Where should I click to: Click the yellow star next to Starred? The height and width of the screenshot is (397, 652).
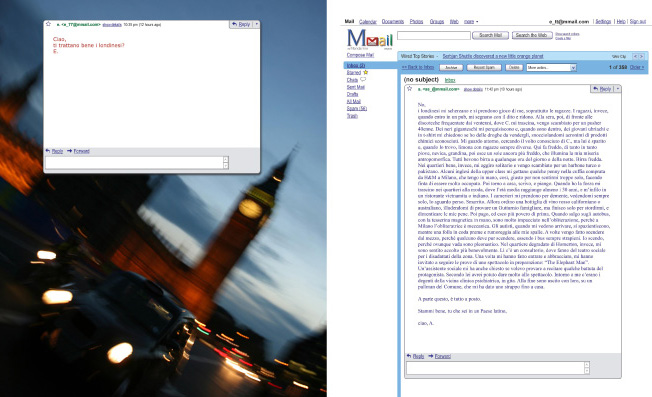point(366,72)
